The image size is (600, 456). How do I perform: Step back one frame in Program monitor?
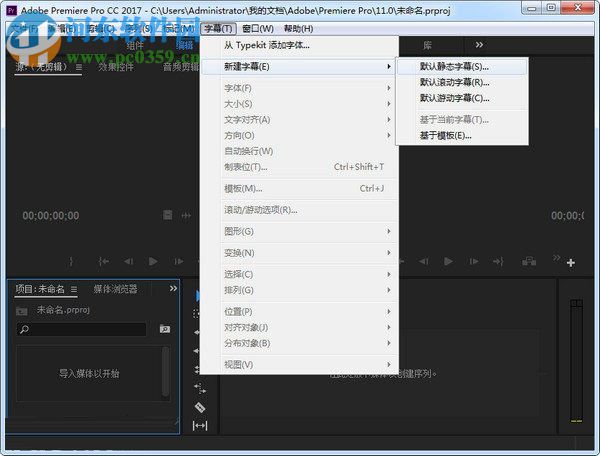(424, 261)
